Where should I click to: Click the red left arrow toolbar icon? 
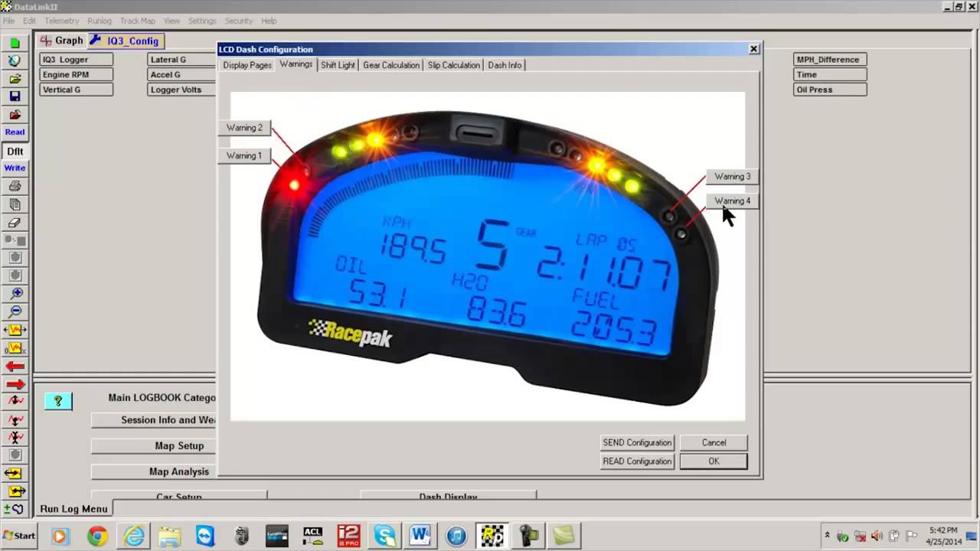click(15, 367)
